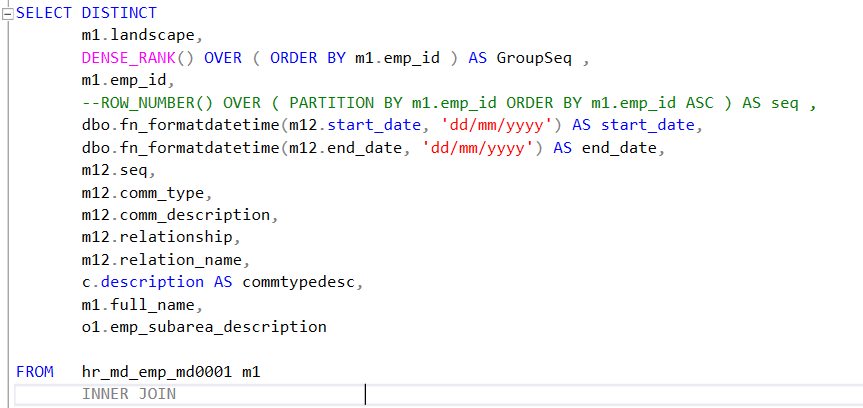Click the m12.relationship column

(x=161, y=237)
